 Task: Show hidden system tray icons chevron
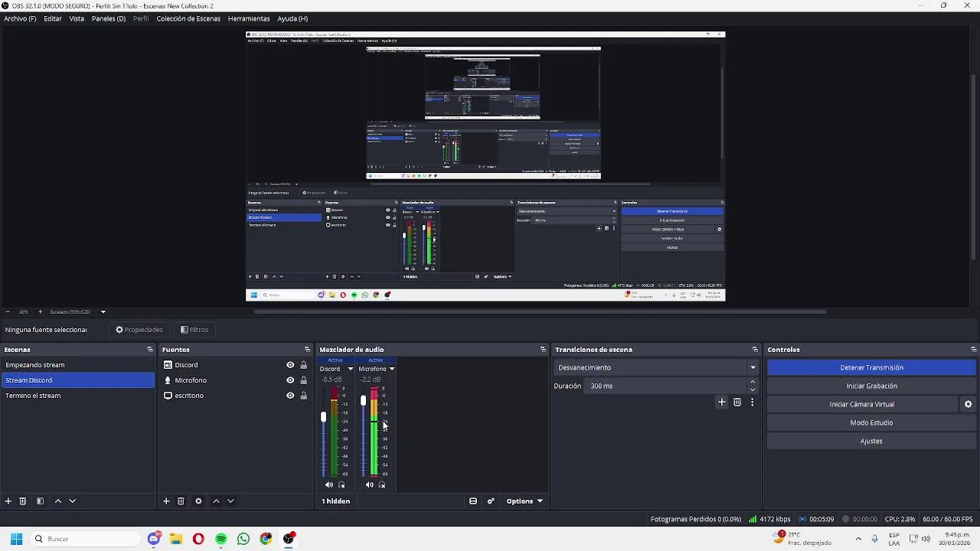point(858,539)
